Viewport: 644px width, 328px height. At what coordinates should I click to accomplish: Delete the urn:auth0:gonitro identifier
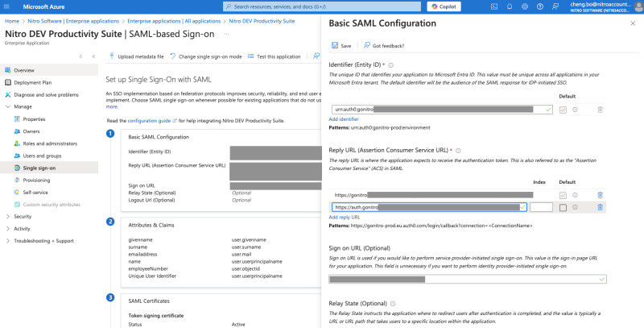pyautogui.click(x=600, y=110)
